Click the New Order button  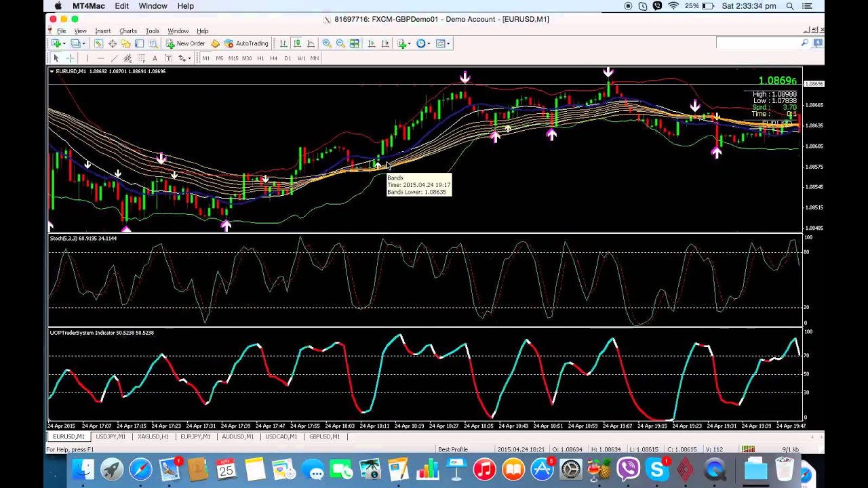(186, 43)
